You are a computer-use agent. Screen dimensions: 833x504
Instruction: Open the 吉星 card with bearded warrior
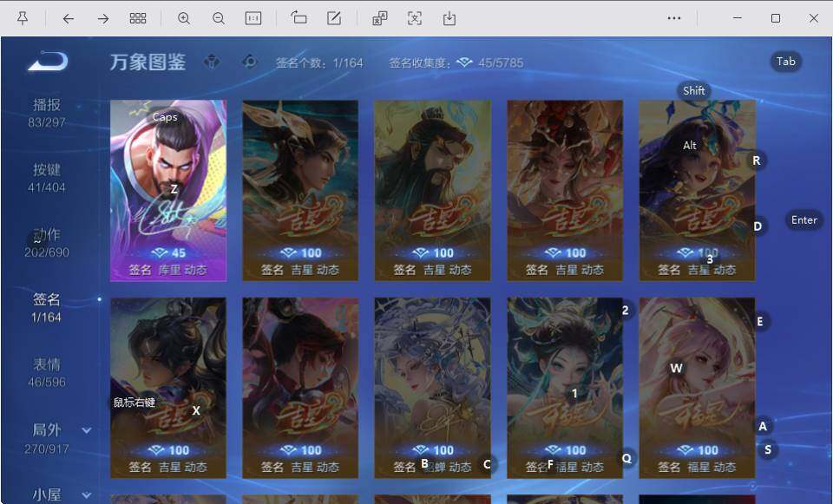pos(432,191)
